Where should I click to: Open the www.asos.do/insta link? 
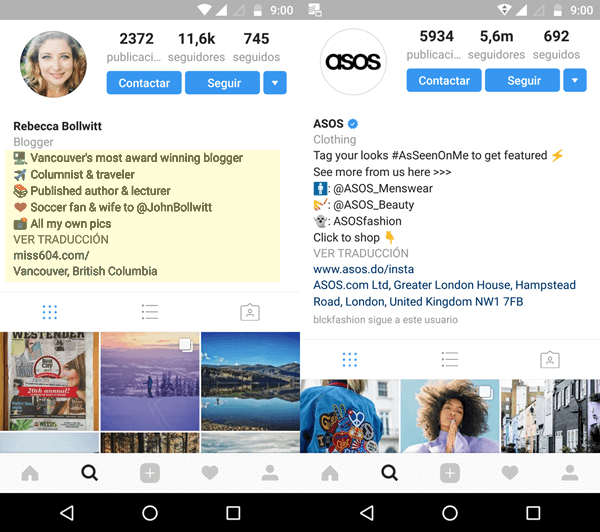(x=364, y=269)
